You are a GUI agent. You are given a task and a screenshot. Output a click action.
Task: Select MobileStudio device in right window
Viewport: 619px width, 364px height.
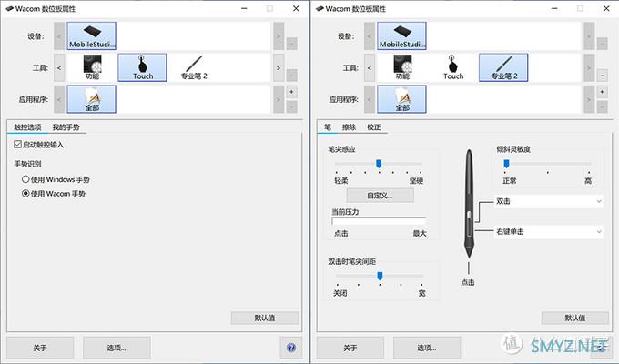point(401,35)
